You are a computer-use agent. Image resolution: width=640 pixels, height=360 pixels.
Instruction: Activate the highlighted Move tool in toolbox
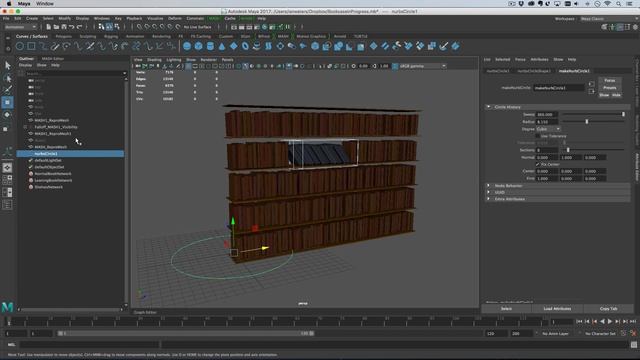pos(7,102)
